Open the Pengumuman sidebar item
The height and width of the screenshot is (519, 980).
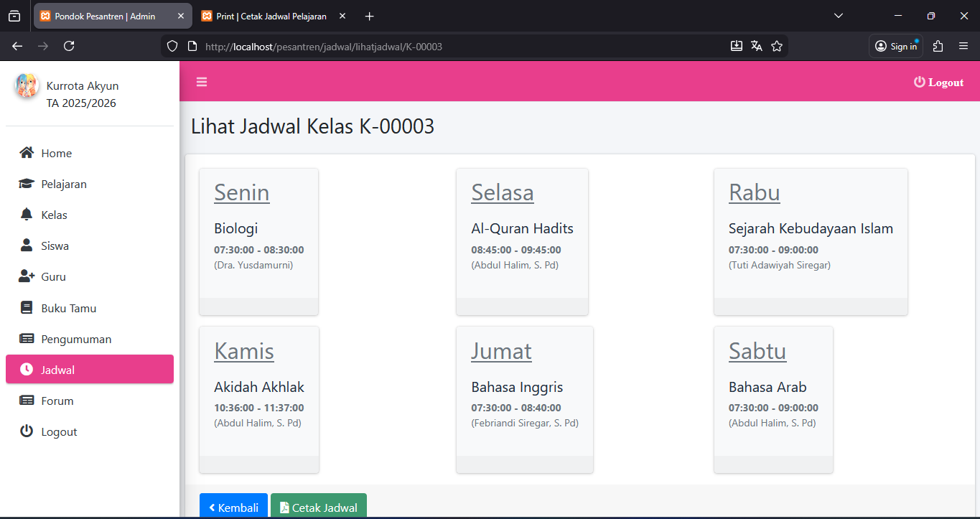tap(76, 339)
